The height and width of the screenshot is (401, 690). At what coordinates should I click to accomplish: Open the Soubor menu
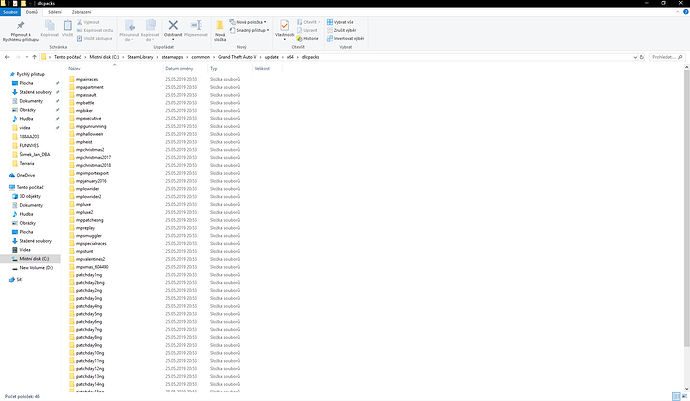click(11, 11)
